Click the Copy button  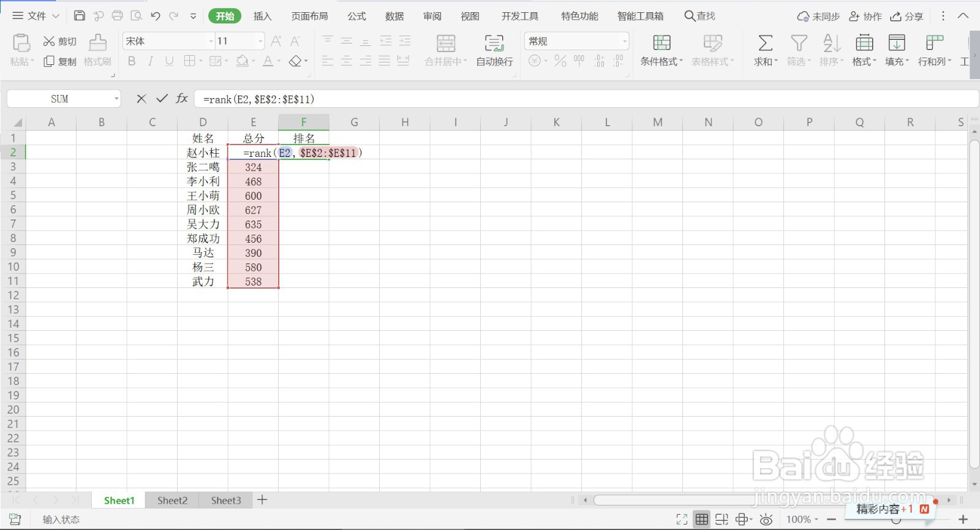pyautogui.click(x=59, y=61)
